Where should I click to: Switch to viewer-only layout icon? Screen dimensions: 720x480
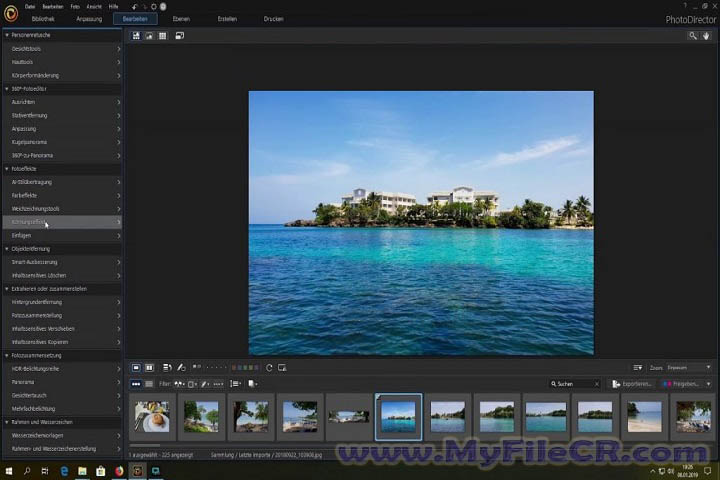click(x=149, y=36)
